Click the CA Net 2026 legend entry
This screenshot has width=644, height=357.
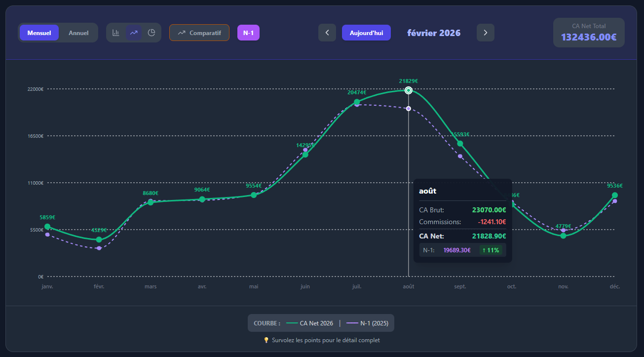coord(309,323)
